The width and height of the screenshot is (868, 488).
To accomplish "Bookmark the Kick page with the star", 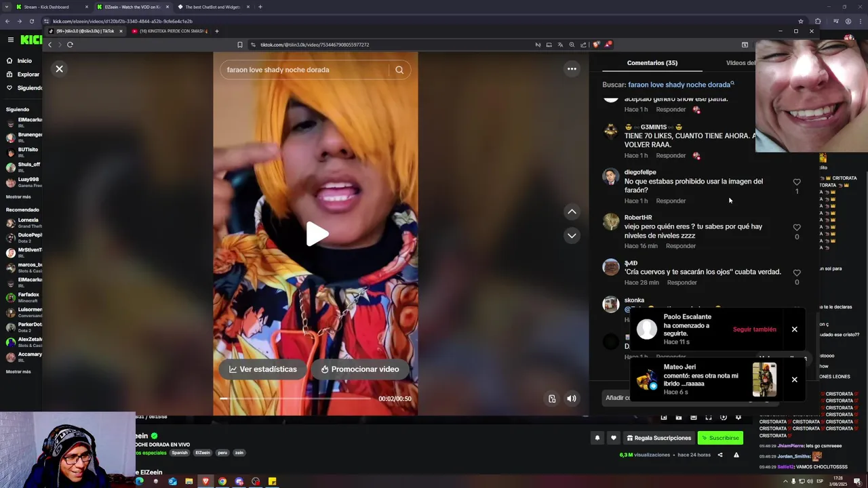I will (x=801, y=21).
